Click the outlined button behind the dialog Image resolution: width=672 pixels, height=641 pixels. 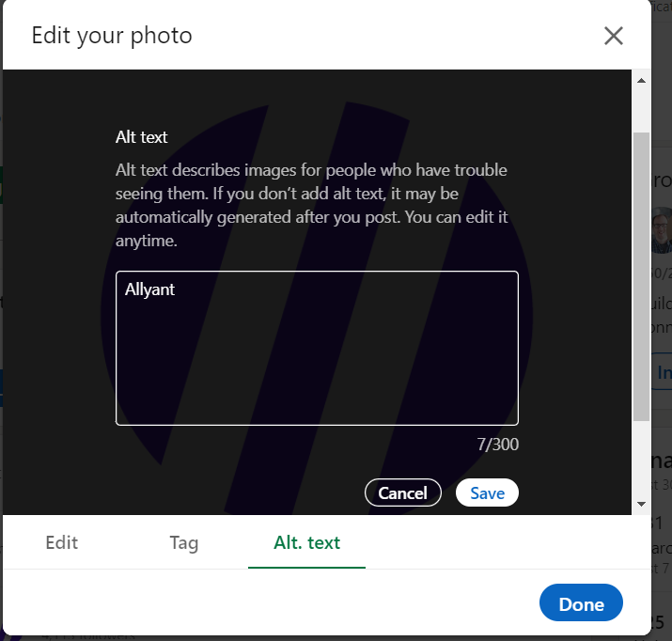pyautogui.click(x=664, y=373)
